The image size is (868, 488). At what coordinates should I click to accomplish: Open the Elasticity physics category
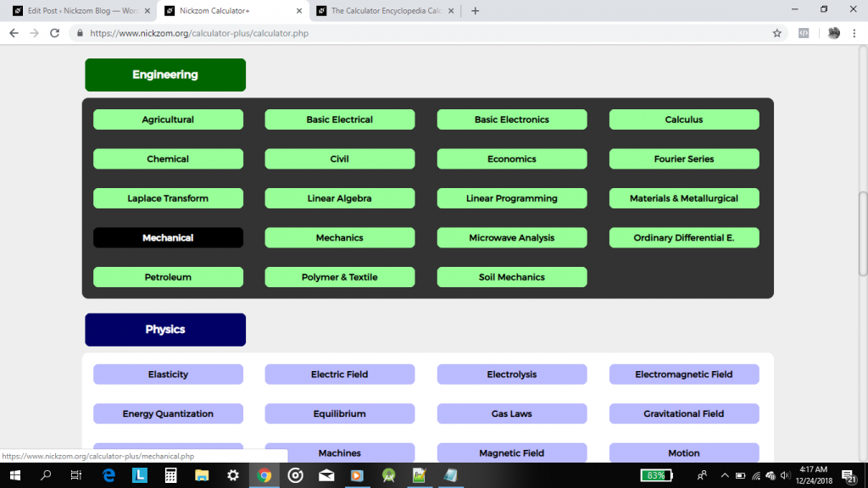point(169,374)
